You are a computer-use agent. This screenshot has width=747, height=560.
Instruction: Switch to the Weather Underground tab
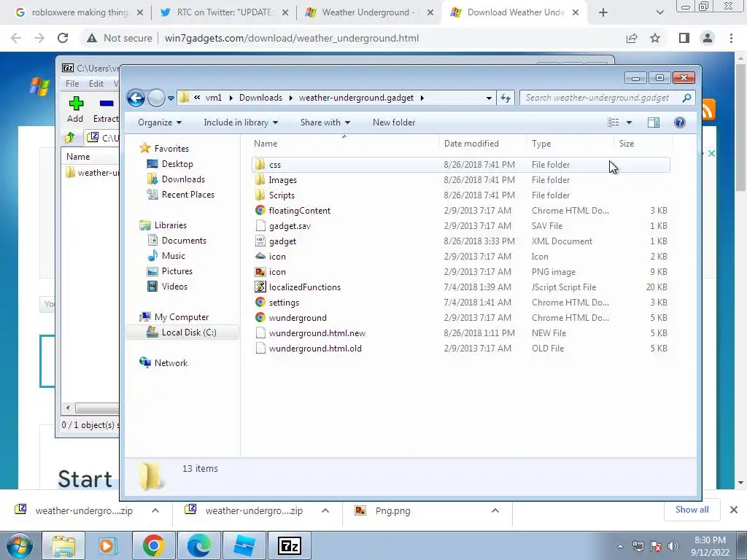(x=369, y=12)
